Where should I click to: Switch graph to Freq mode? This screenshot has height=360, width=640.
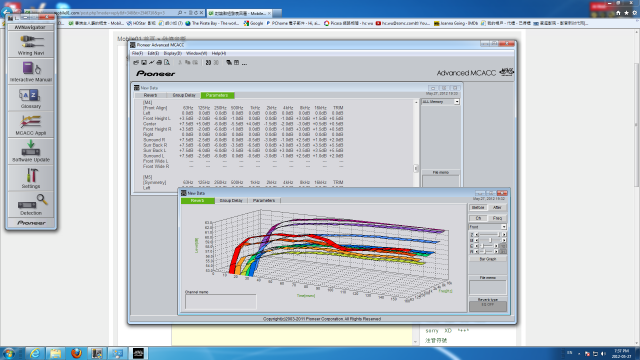[x=497, y=218]
